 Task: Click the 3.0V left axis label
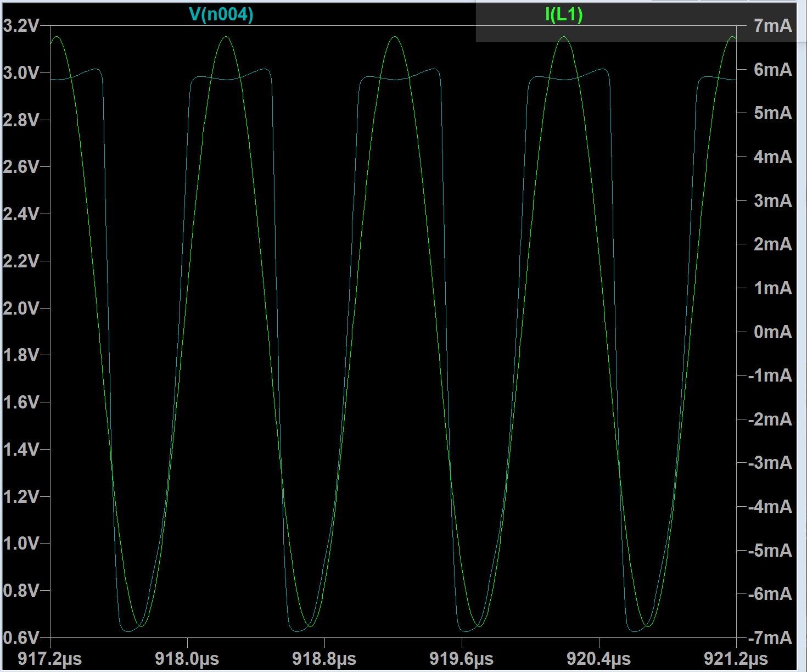(21, 72)
